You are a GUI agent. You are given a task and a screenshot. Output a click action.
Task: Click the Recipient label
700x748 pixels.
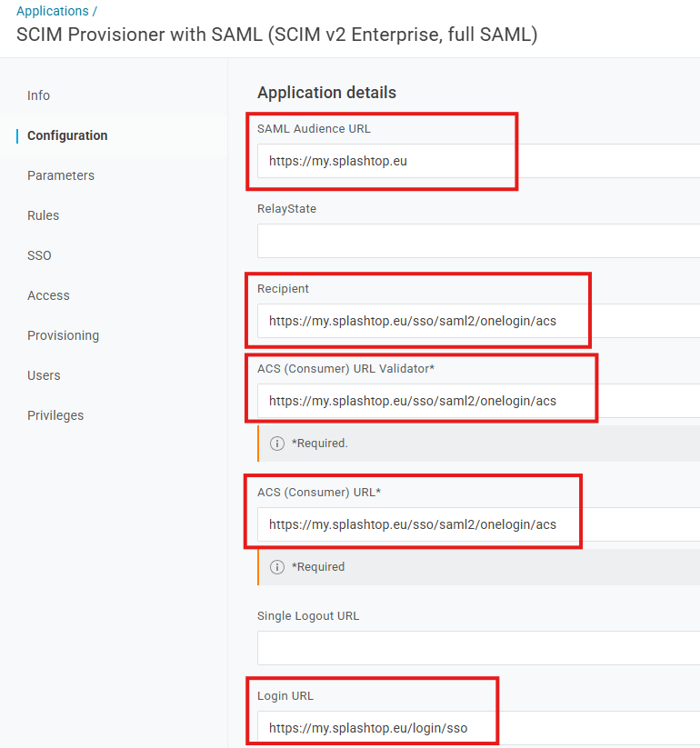click(x=283, y=289)
